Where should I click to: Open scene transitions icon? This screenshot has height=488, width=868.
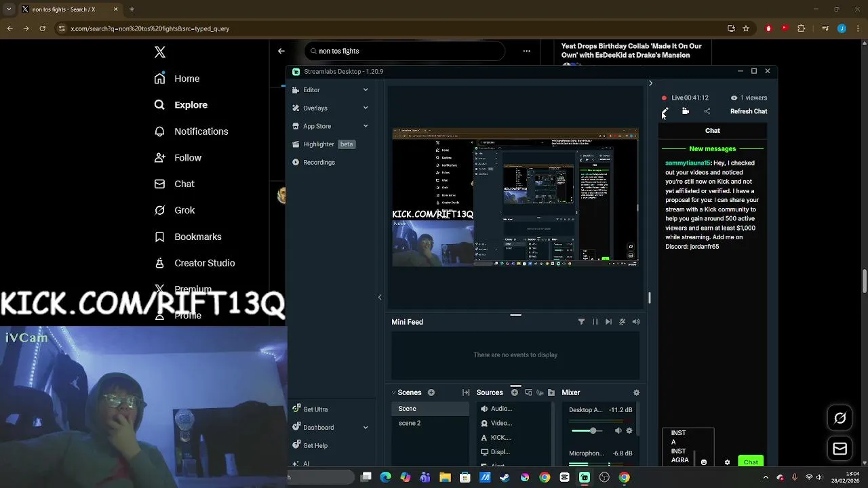[466, 392]
